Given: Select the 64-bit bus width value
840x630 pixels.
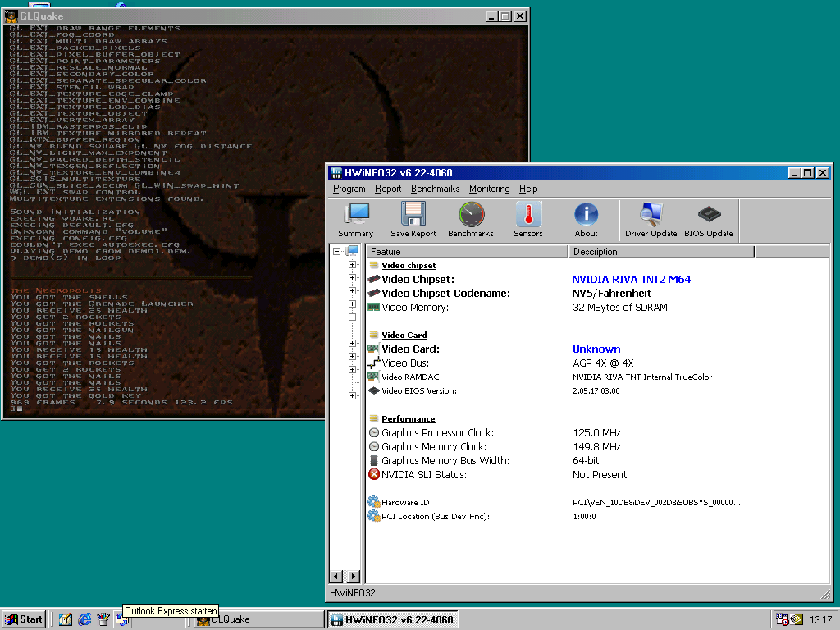Looking at the screenshot, I should point(586,460).
